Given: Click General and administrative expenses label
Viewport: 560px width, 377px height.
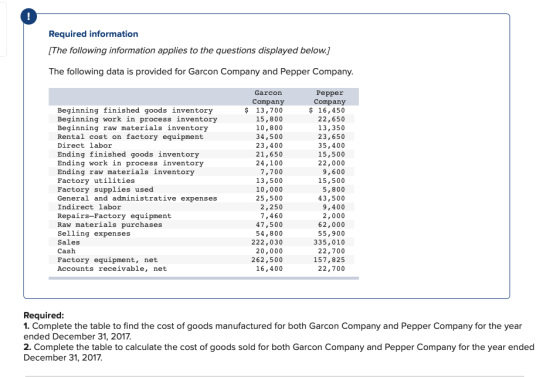Looking at the screenshot, I should point(137,198).
